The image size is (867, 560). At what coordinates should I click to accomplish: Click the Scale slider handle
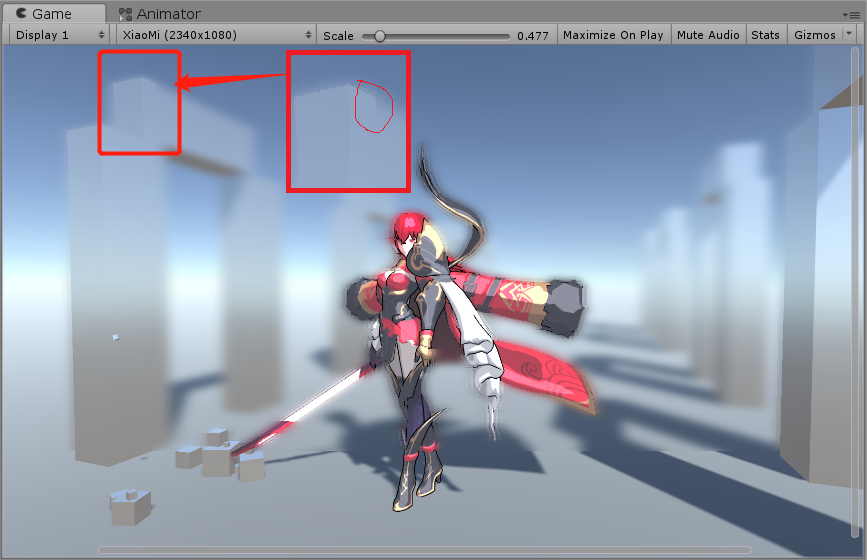379,36
